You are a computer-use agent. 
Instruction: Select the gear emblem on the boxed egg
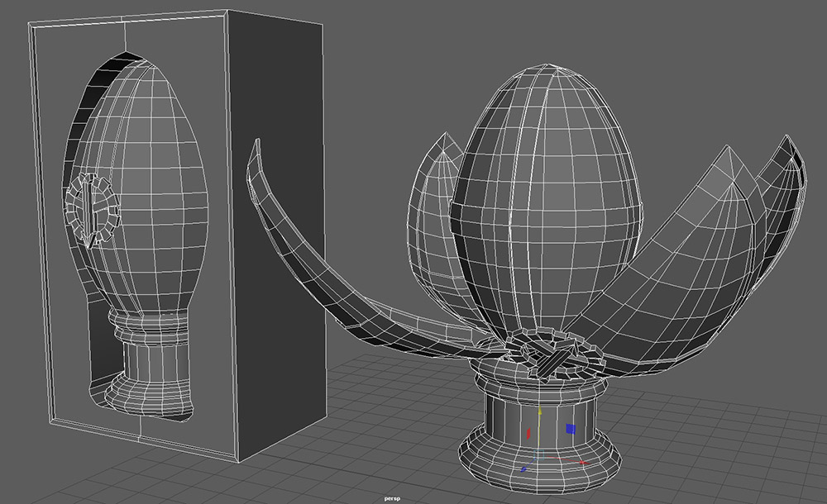(93, 210)
